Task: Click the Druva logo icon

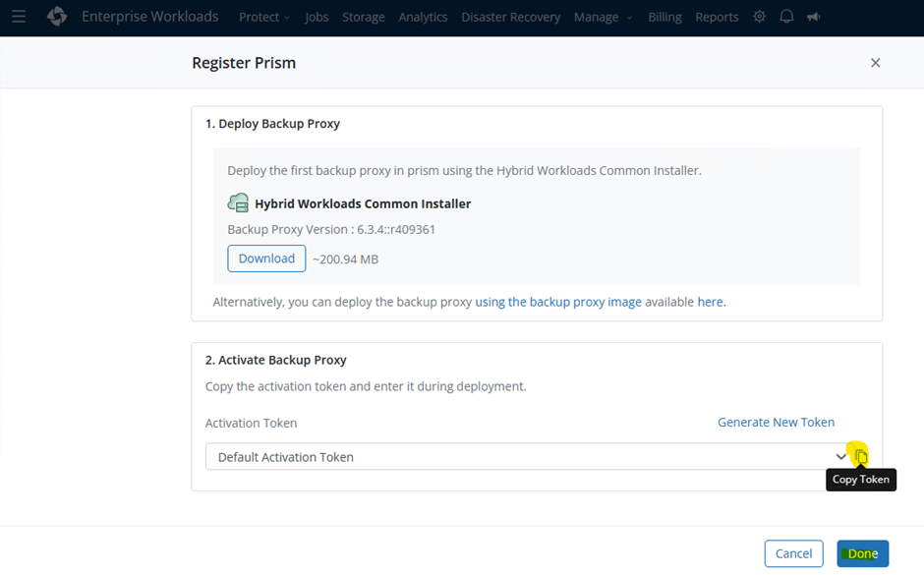Action: [x=57, y=17]
